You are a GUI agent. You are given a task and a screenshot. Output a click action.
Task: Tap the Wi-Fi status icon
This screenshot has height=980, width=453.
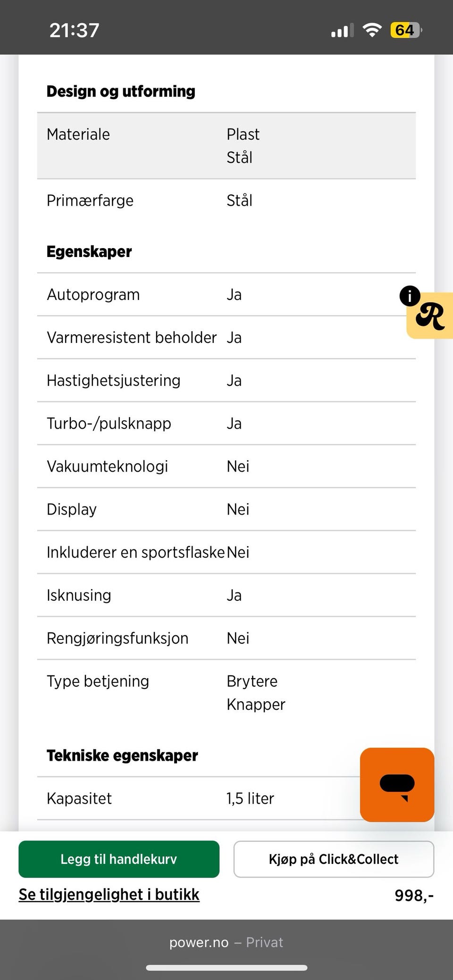coord(372,30)
